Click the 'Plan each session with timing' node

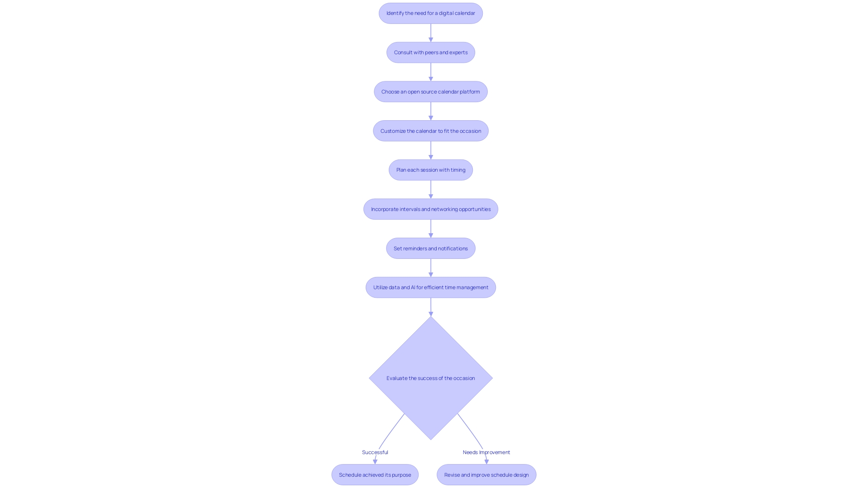pos(430,170)
